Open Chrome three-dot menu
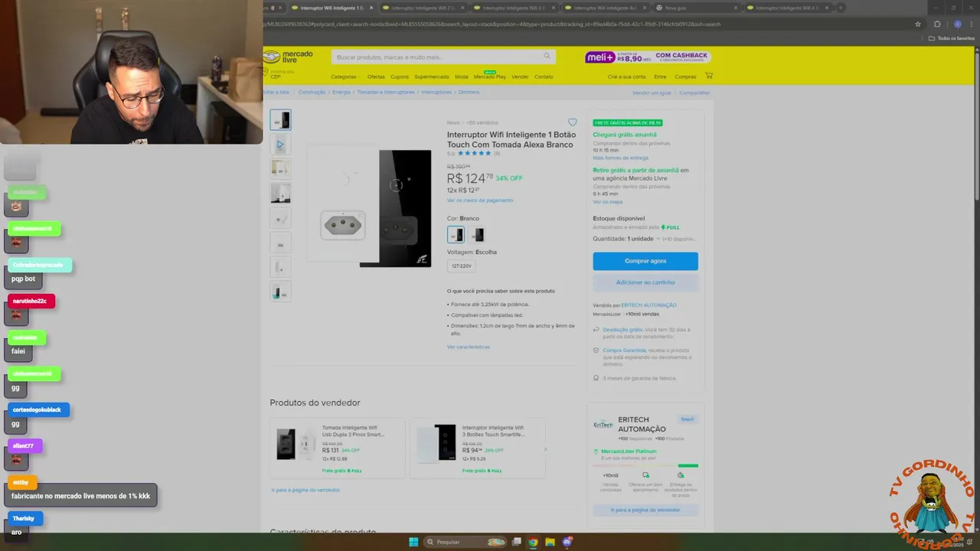This screenshot has width=980, height=551. pos(971,24)
